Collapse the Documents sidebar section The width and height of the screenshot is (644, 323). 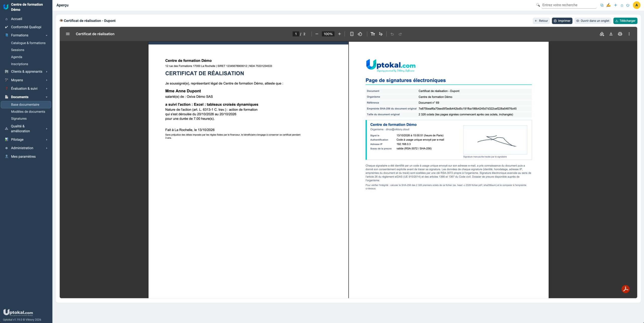(26, 97)
